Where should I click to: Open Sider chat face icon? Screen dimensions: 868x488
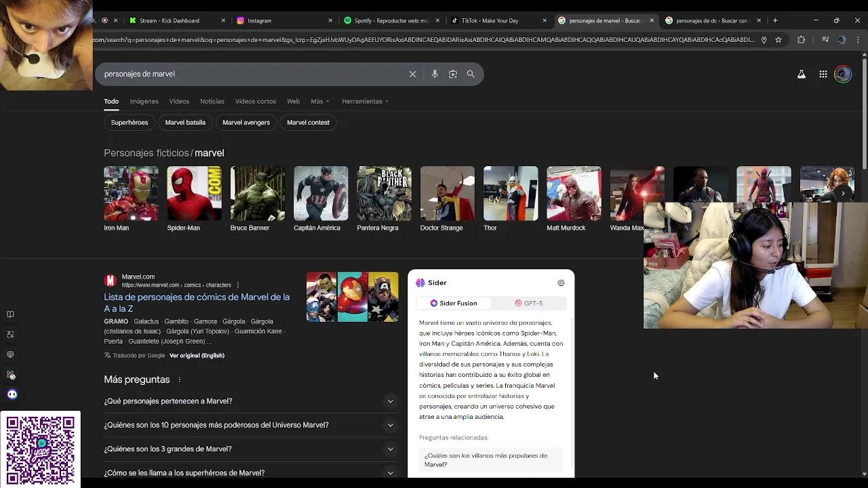pos(12,394)
